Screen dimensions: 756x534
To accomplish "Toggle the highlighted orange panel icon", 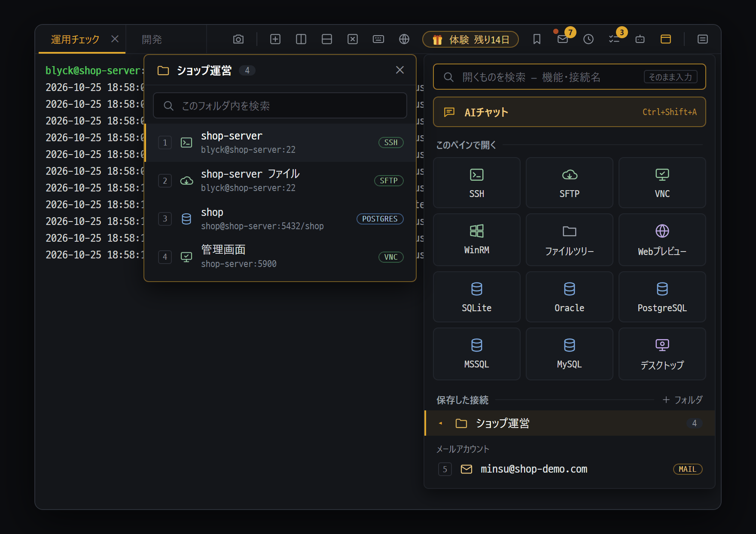I will 666,39.
